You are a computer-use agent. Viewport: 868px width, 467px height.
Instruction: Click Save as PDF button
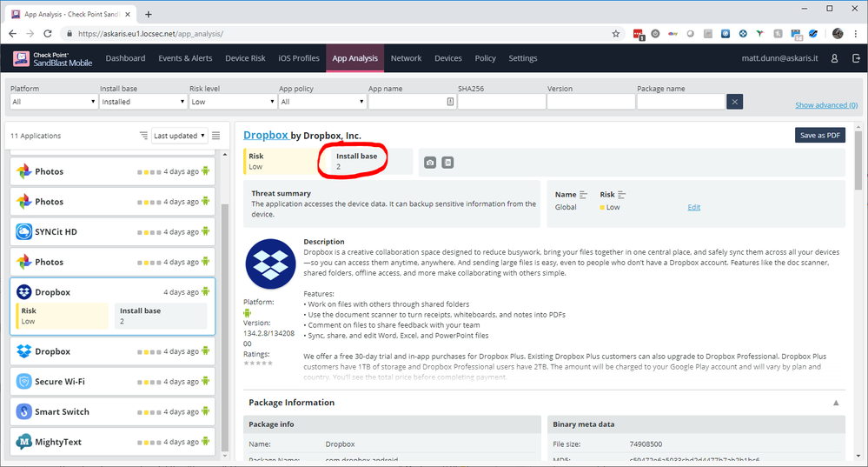coord(820,135)
